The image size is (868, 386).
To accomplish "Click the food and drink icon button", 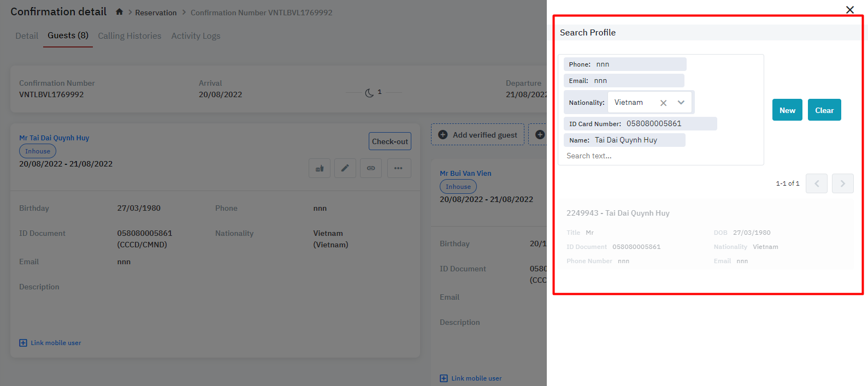I will (320, 168).
